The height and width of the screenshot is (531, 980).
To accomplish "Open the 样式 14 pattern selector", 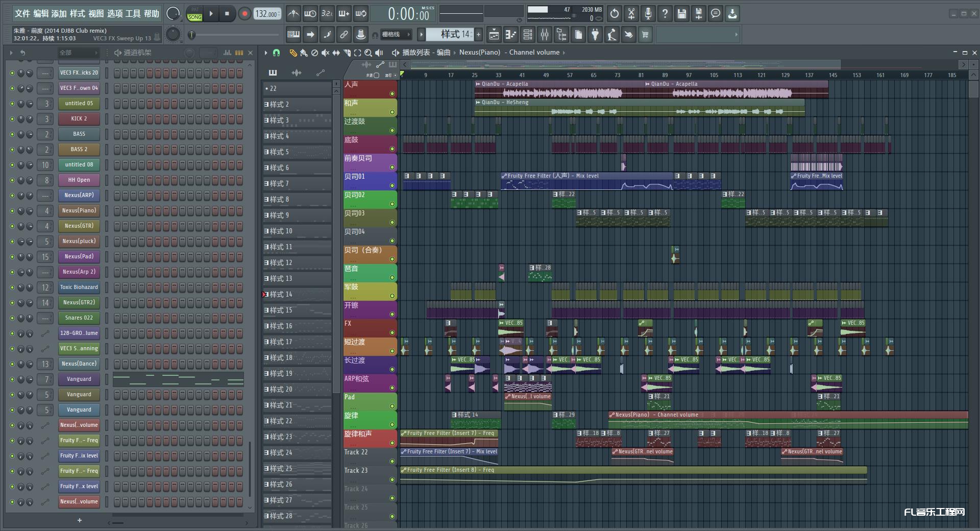I will point(450,34).
